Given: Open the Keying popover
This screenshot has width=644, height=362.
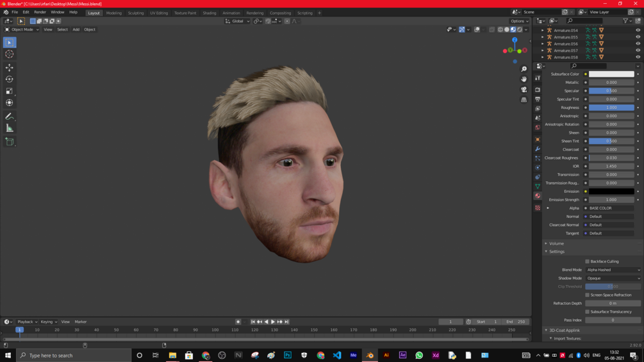Looking at the screenshot, I should point(49,322).
